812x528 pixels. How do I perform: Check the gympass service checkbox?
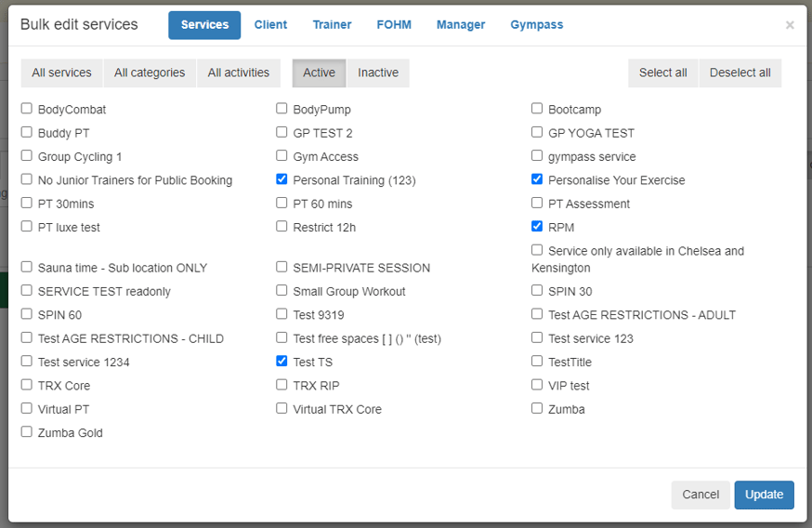(537, 155)
